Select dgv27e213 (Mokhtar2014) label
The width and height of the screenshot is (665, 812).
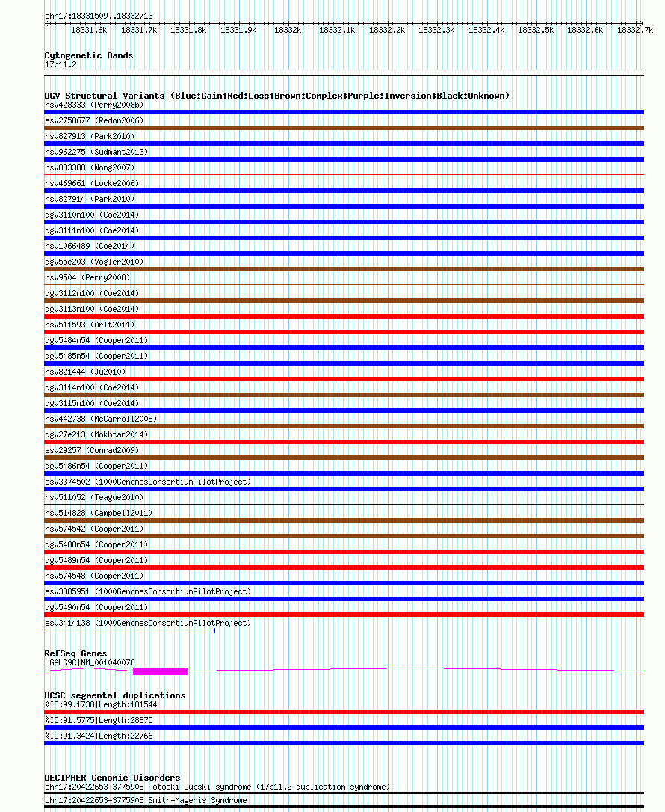pos(96,434)
